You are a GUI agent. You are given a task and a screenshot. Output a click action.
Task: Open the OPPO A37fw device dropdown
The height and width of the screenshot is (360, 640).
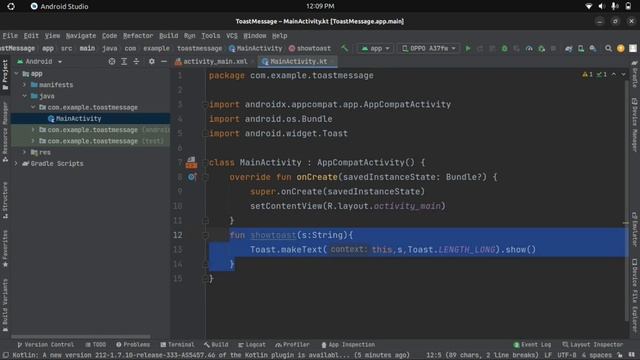[429, 49]
